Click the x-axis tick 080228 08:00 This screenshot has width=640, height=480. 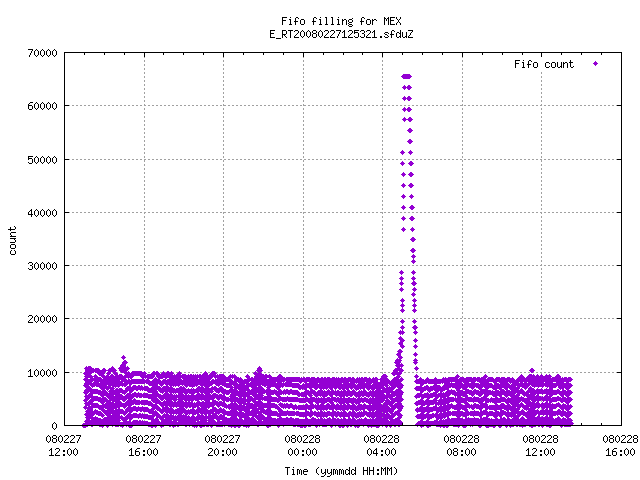pyautogui.click(x=461, y=446)
